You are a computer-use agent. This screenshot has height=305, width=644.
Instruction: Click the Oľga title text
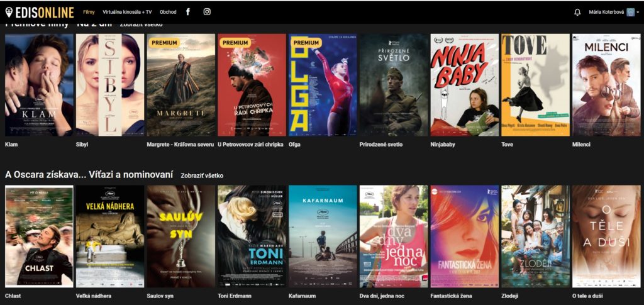click(x=294, y=145)
